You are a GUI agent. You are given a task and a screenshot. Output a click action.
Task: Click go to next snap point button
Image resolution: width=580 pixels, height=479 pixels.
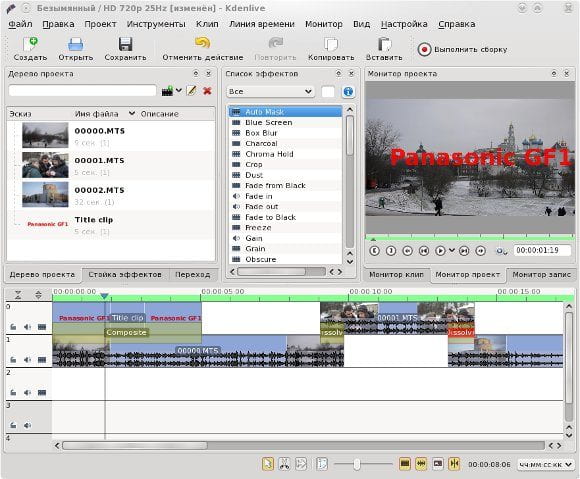[464, 251]
